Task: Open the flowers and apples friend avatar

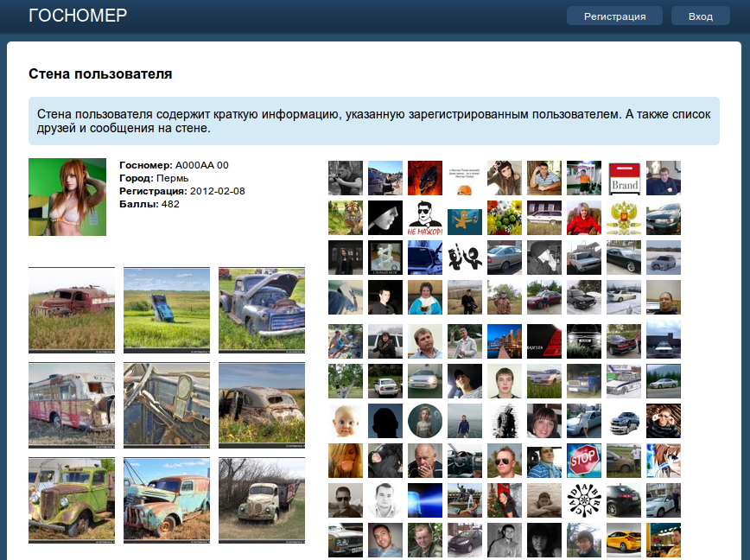Action: tap(505, 218)
